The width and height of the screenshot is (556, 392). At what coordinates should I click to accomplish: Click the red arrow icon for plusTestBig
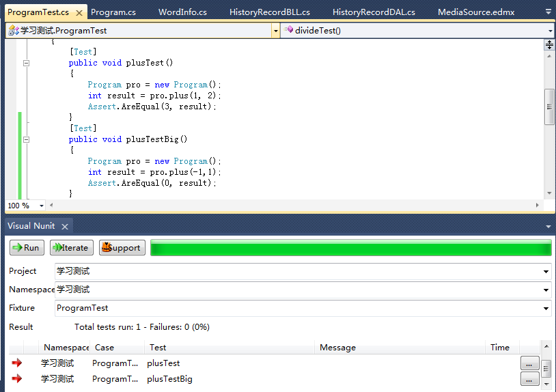(16, 378)
